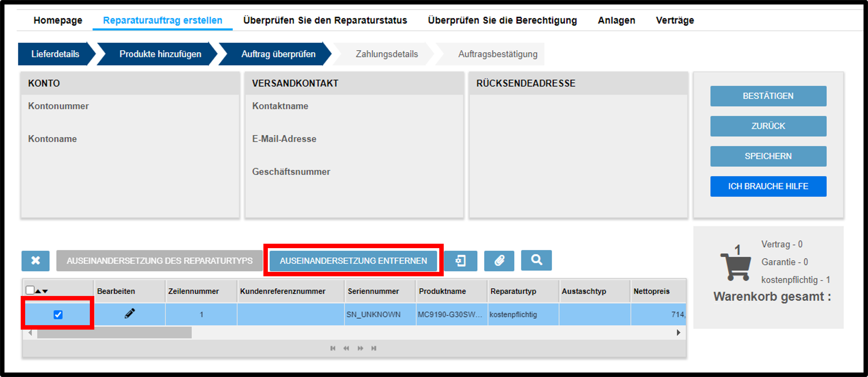This screenshot has height=377, width=868.
Task: Click the Bearbeiten column header
Action: click(130, 291)
